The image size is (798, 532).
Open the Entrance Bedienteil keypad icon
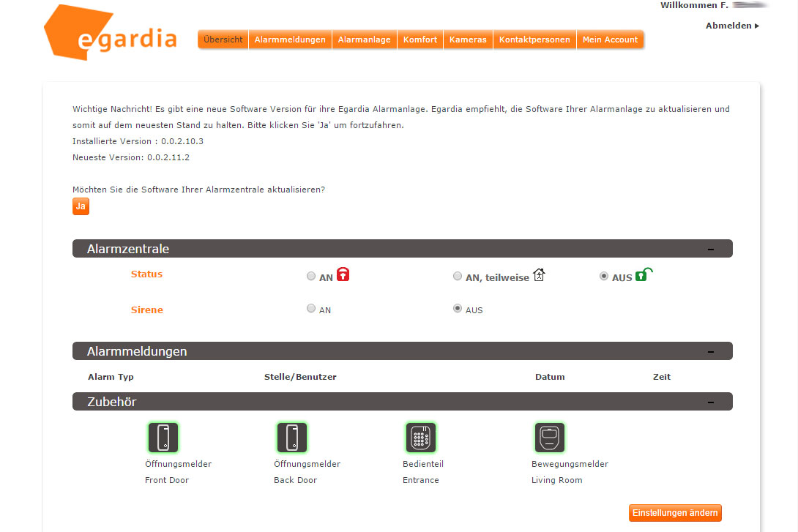[421, 438]
